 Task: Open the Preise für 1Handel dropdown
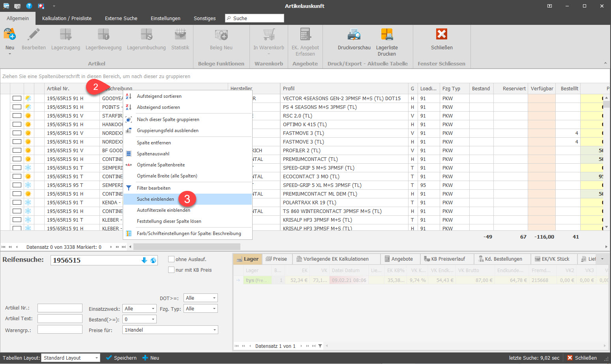pos(214,330)
